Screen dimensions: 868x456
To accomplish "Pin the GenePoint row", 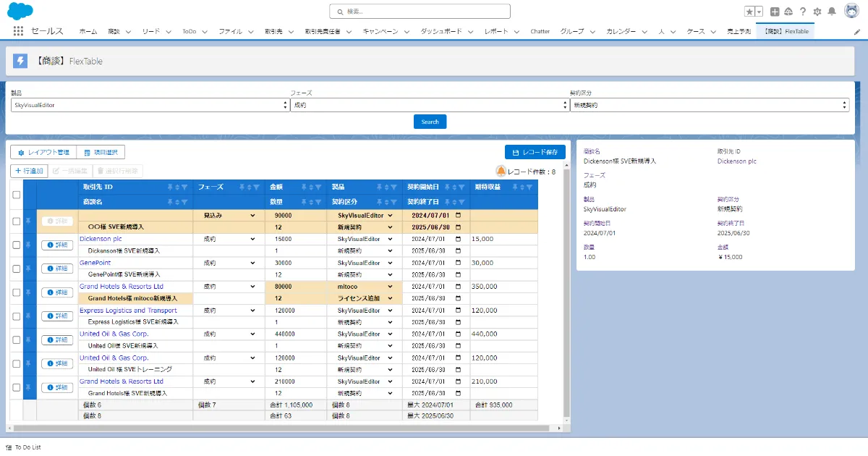I will point(30,269).
